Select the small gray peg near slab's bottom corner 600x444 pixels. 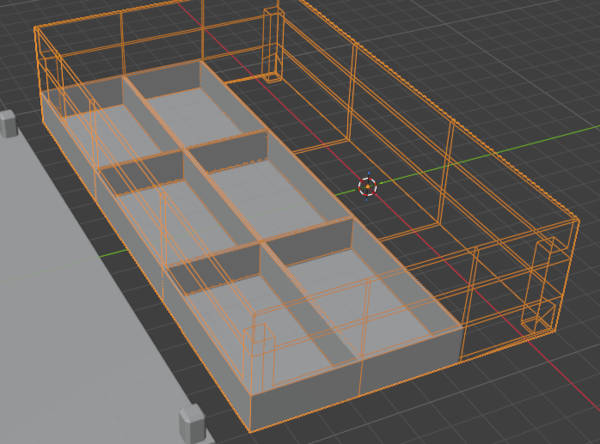click(192, 423)
